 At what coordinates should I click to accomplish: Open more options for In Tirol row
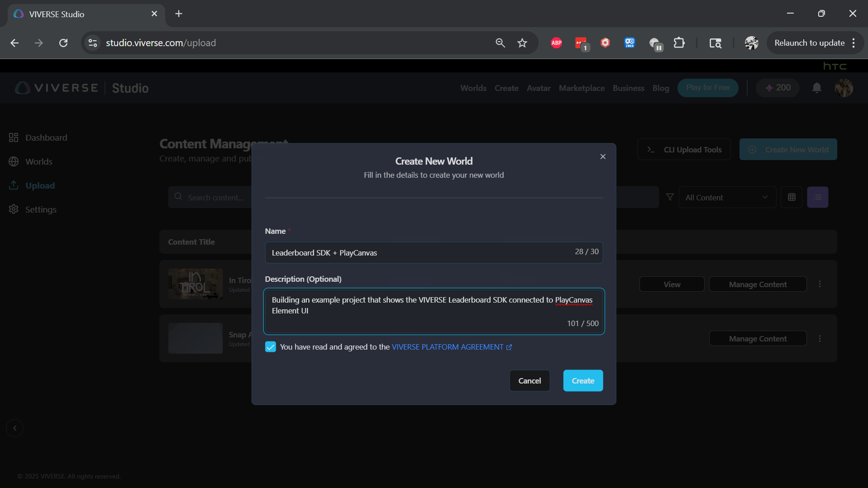click(820, 284)
